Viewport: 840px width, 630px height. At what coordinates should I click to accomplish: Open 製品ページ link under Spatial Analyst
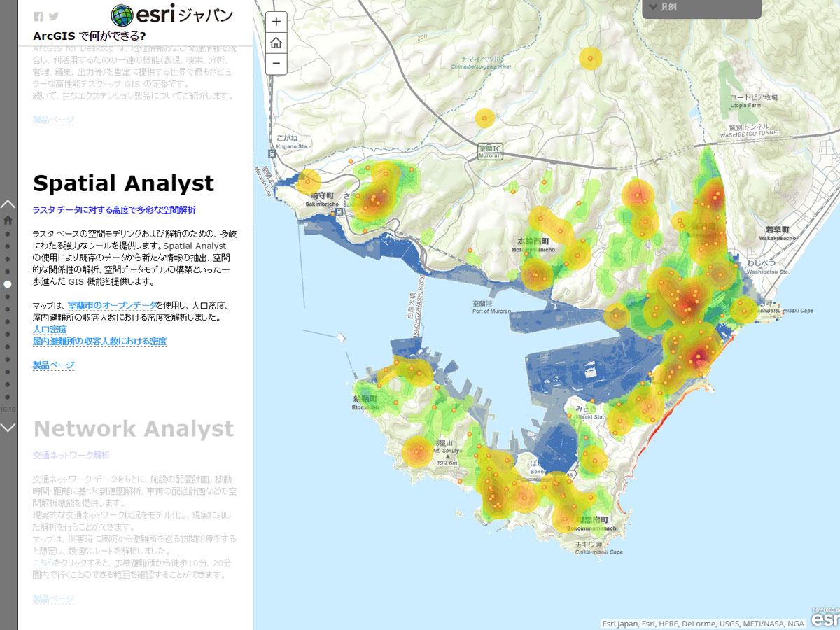53,365
